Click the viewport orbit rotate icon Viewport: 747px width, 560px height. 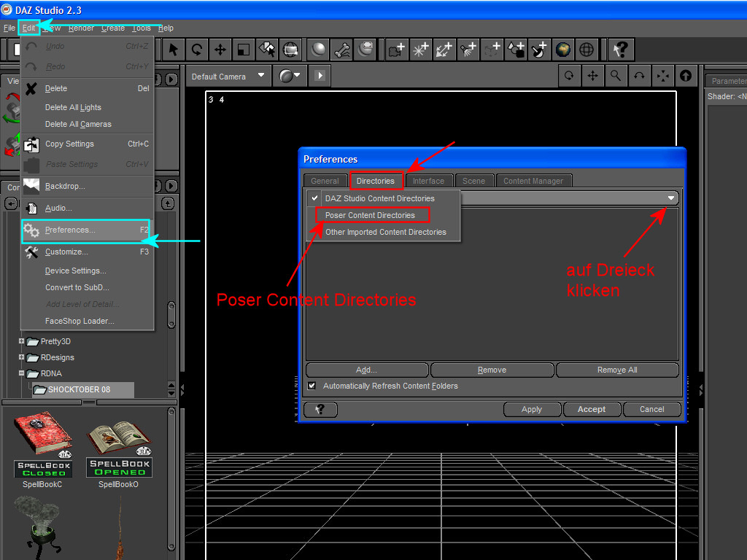click(569, 76)
